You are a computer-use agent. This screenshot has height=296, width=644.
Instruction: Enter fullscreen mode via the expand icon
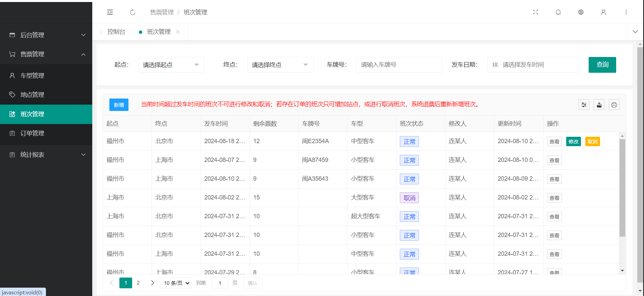(x=536, y=12)
